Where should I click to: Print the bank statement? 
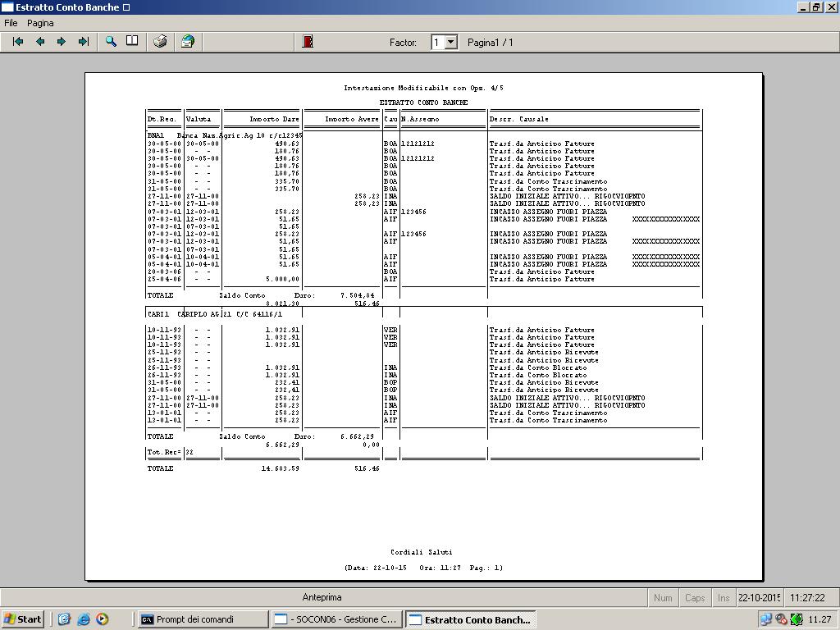pos(161,42)
